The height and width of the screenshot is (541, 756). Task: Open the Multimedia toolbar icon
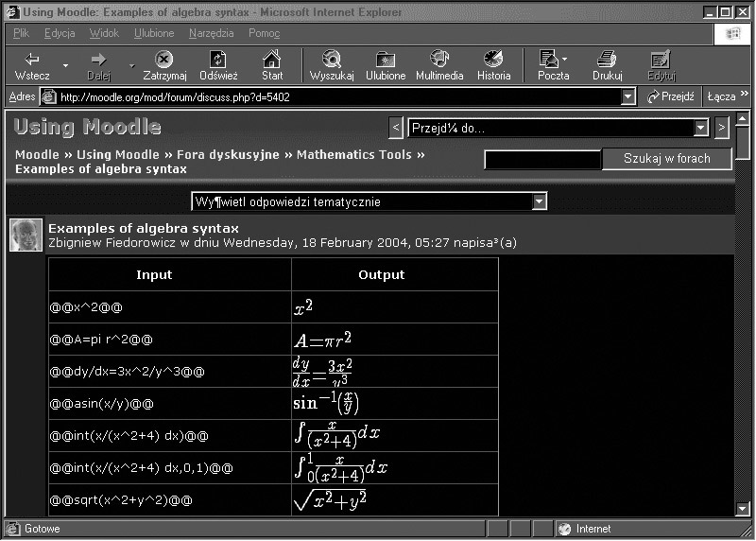[x=439, y=65]
